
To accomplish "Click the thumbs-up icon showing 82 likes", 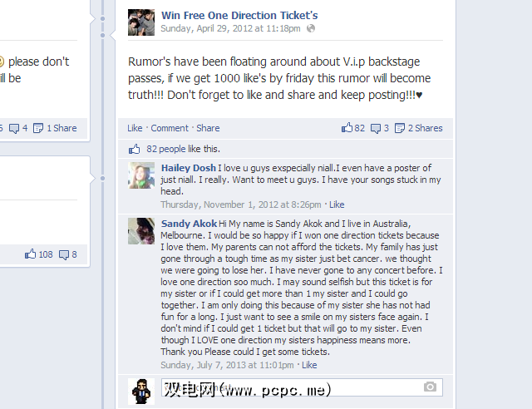I will [347, 127].
